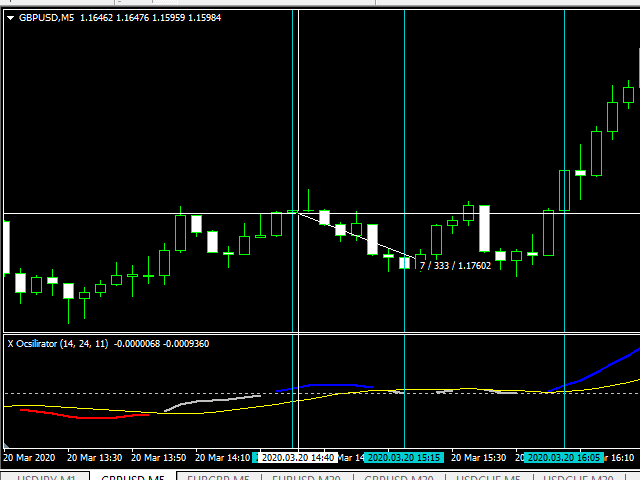This screenshot has height=480, width=640.
Task: Switch to the EURUSD,M30 chart tab
Action: point(307,477)
